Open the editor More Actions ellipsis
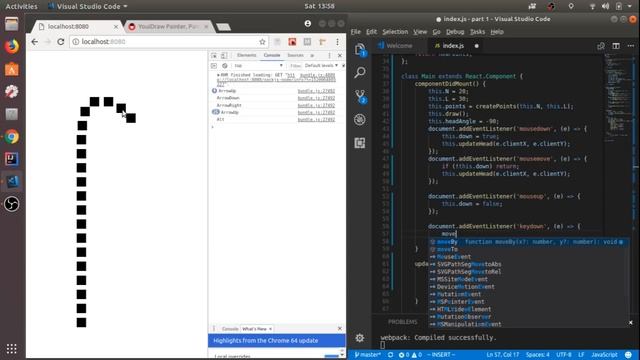The image size is (640, 360). pyautogui.click(x=631, y=46)
